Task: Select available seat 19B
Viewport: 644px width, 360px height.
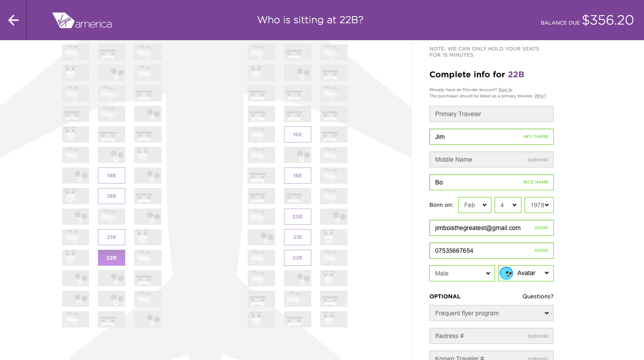Action: (111, 196)
